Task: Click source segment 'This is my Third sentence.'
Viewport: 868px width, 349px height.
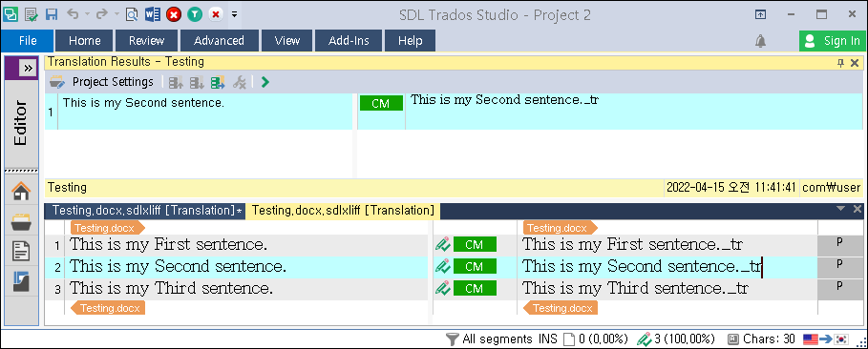Action: [172, 288]
